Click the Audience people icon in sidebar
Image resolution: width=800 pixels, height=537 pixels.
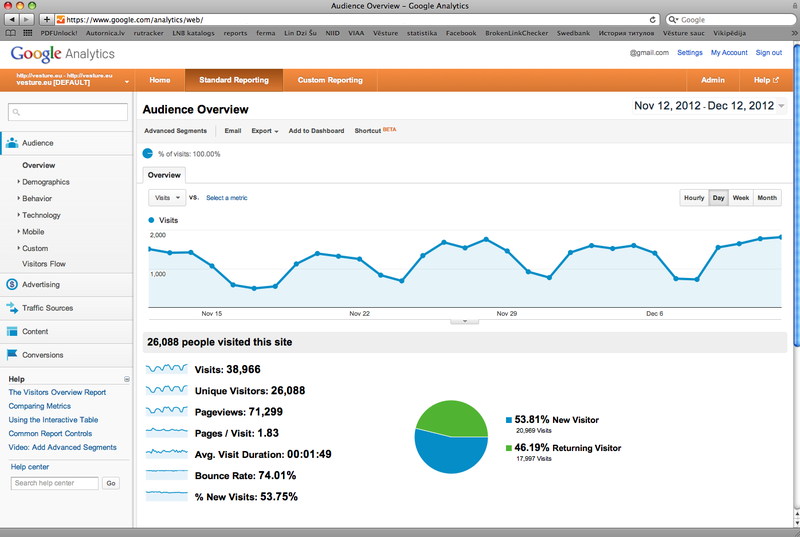[x=12, y=143]
